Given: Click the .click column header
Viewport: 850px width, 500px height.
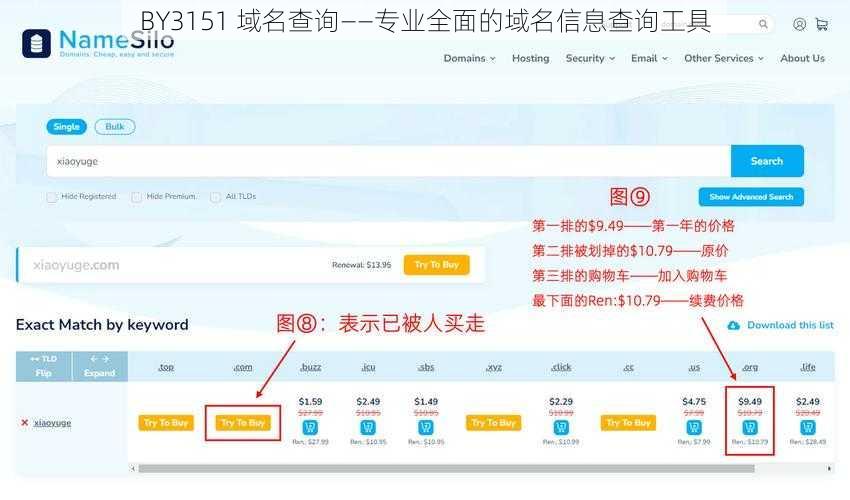Looking at the screenshot, I should 561,367.
